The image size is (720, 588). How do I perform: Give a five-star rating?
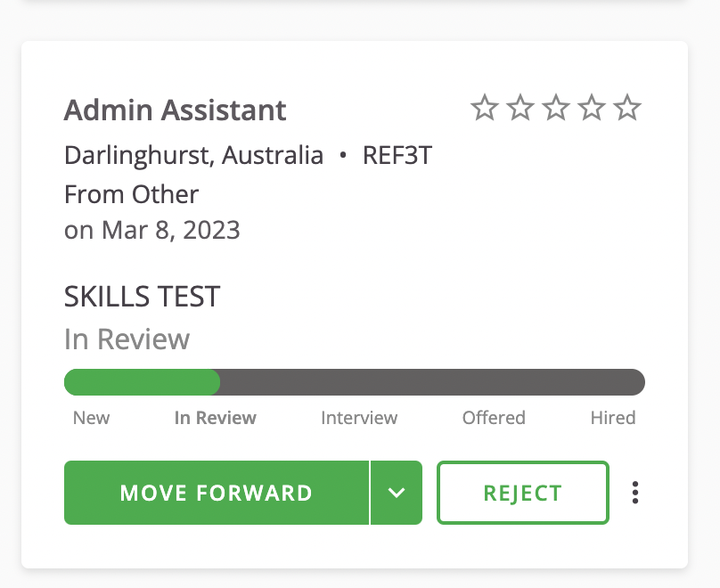(628, 109)
